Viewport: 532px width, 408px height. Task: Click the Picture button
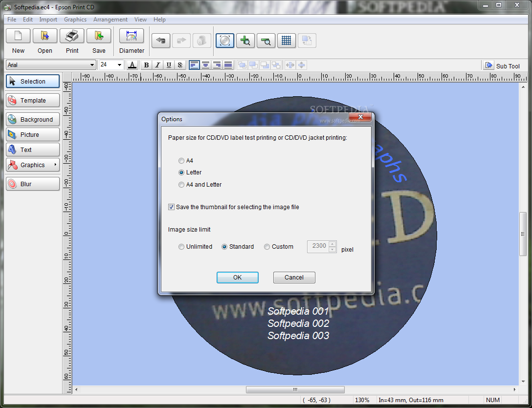(x=33, y=135)
